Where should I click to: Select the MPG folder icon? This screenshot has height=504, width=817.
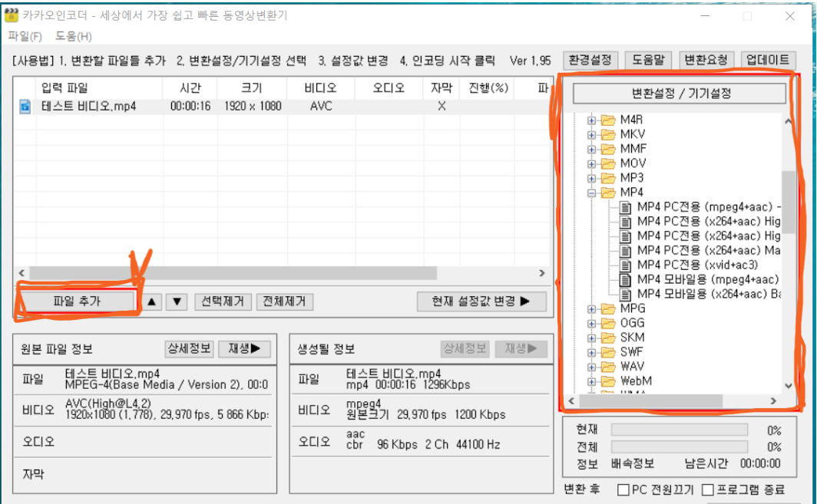pos(608,309)
